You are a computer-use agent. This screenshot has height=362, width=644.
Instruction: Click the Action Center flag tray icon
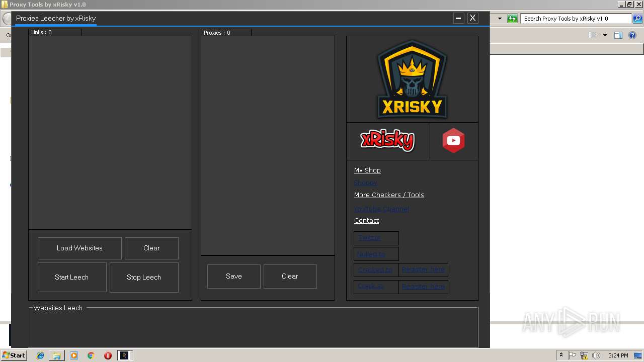[x=572, y=355]
